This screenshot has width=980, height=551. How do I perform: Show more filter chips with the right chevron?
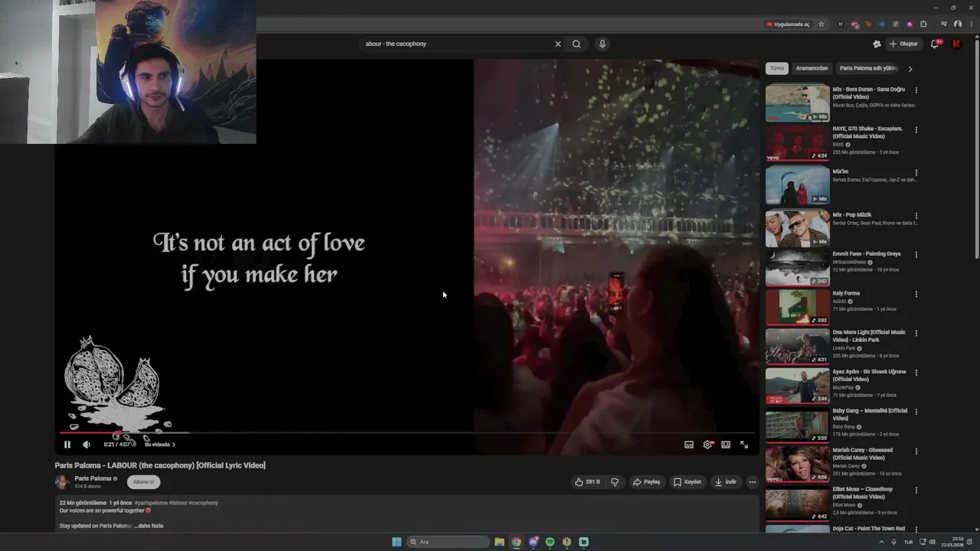(910, 69)
